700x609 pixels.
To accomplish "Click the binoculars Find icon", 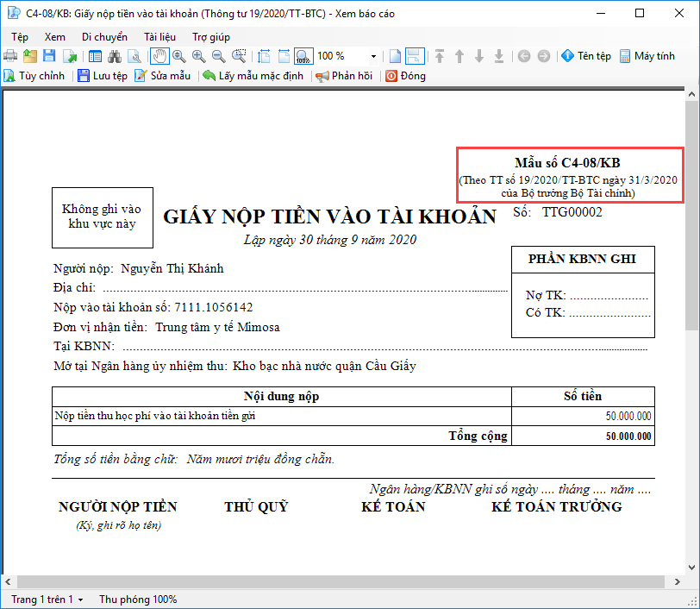I will [x=115, y=56].
